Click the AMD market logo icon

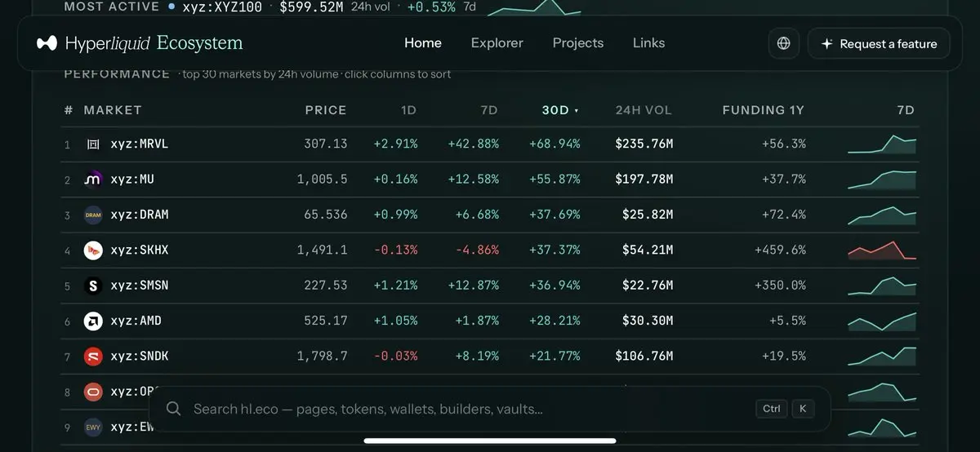click(93, 321)
